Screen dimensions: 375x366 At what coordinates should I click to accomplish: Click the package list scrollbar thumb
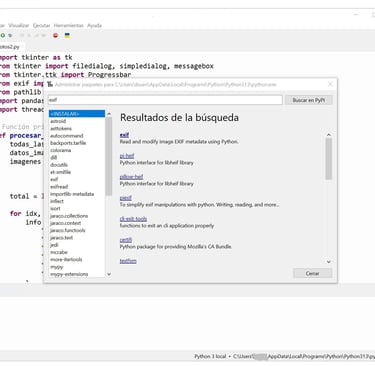point(109,156)
